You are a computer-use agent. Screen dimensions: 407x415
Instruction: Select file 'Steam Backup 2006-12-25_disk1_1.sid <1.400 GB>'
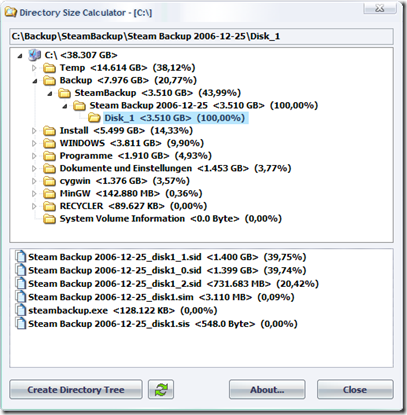point(167,257)
